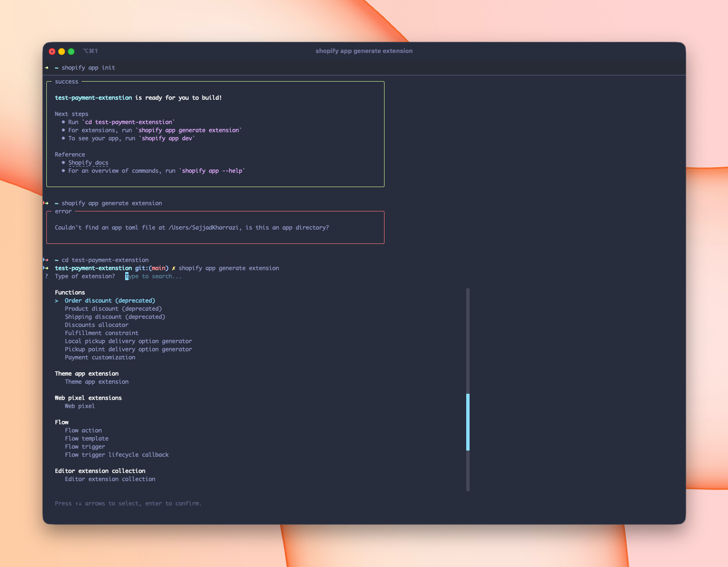Choose Payment customization function
This screenshot has width=728, height=567.
click(x=100, y=357)
